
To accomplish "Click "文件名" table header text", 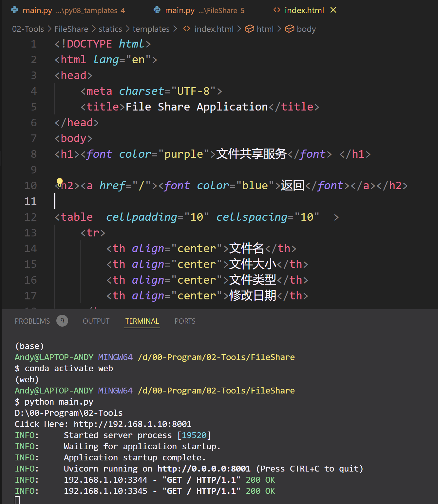I will (247, 249).
